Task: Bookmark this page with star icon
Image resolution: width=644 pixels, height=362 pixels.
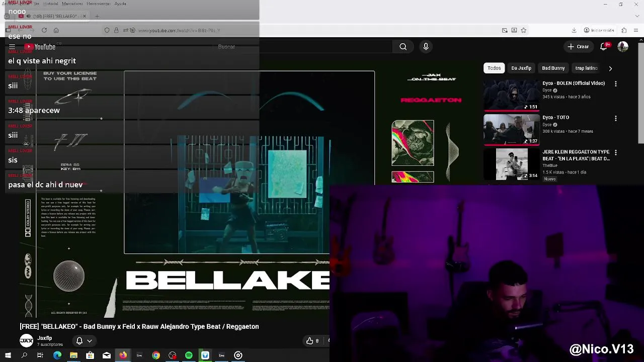Action: [524, 30]
